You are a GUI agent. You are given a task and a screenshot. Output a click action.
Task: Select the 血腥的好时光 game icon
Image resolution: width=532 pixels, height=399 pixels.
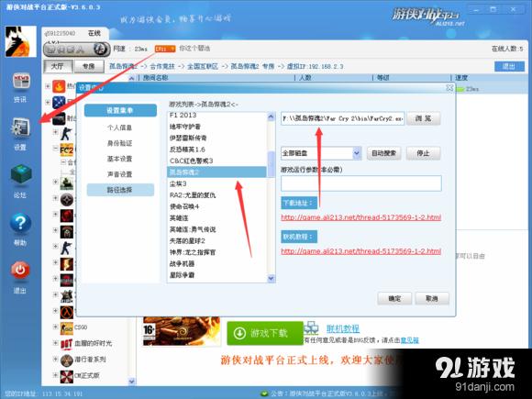(66, 344)
